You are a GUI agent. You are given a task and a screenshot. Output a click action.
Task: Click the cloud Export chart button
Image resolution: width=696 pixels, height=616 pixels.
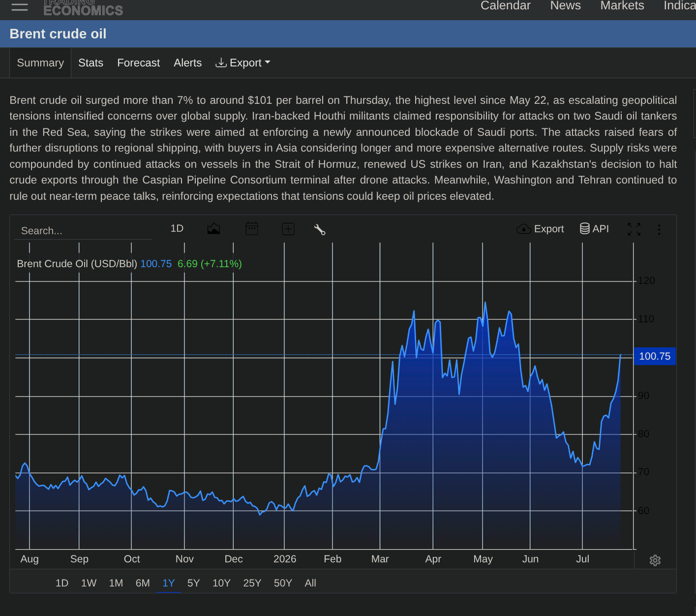[x=540, y=229]
